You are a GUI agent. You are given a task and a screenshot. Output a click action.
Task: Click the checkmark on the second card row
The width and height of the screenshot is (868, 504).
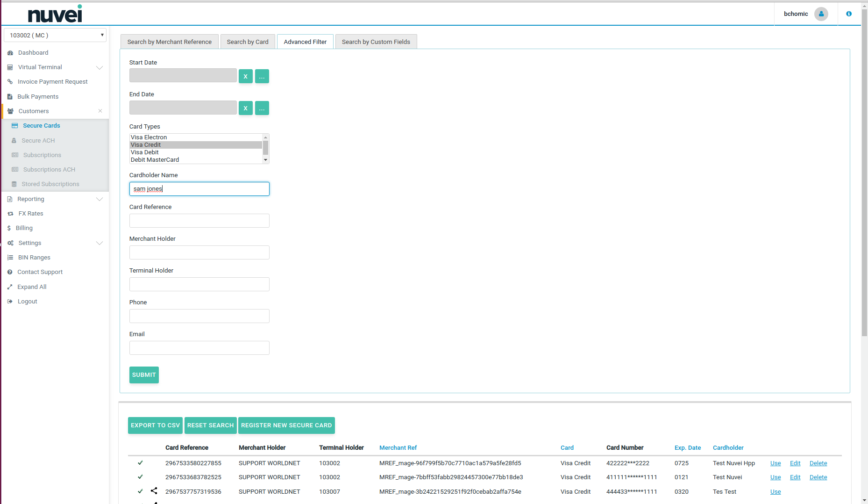(x=140, y=477)
